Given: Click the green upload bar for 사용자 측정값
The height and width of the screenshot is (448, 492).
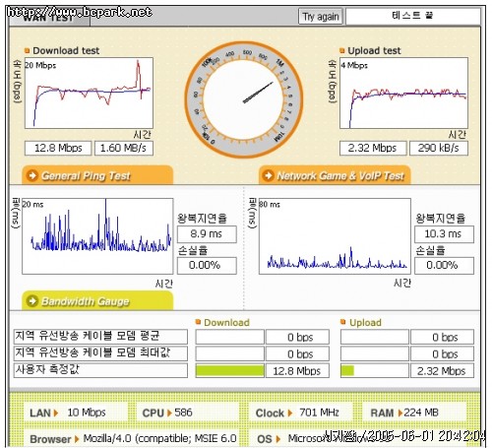Looking at the screenshot, I should 347,371.
